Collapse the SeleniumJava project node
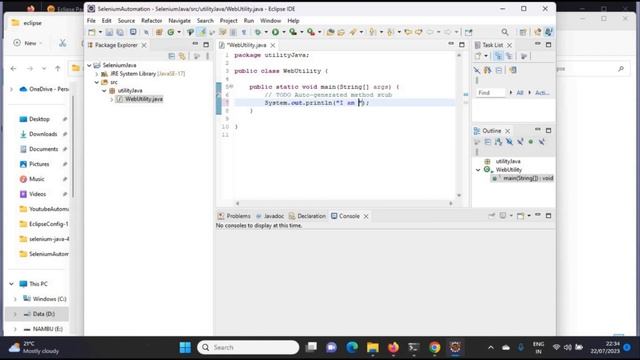This screenshot has height=360, width=640. (x=89, y=65)
